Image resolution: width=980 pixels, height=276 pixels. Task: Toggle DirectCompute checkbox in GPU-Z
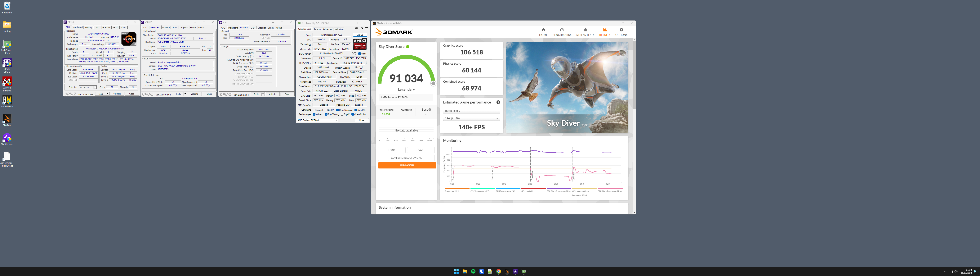337,110
